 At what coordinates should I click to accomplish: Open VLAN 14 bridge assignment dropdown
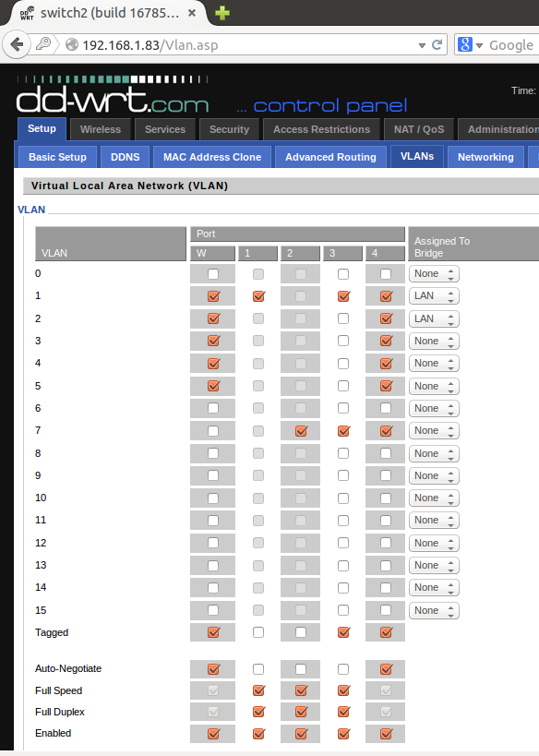(434, 588)
